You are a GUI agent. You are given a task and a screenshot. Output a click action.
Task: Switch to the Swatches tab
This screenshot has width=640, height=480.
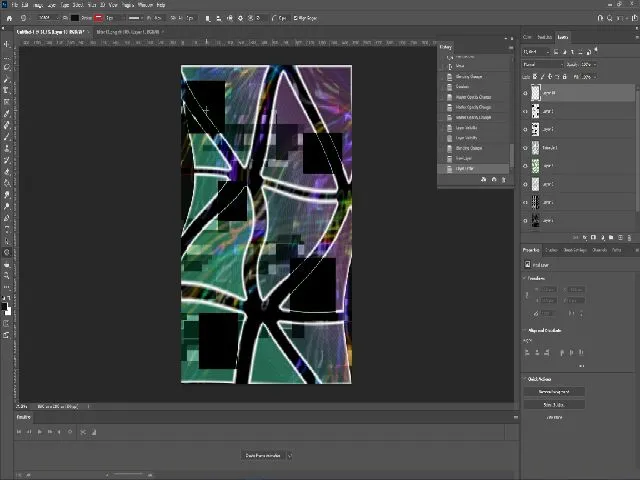[x=544, y=37]
